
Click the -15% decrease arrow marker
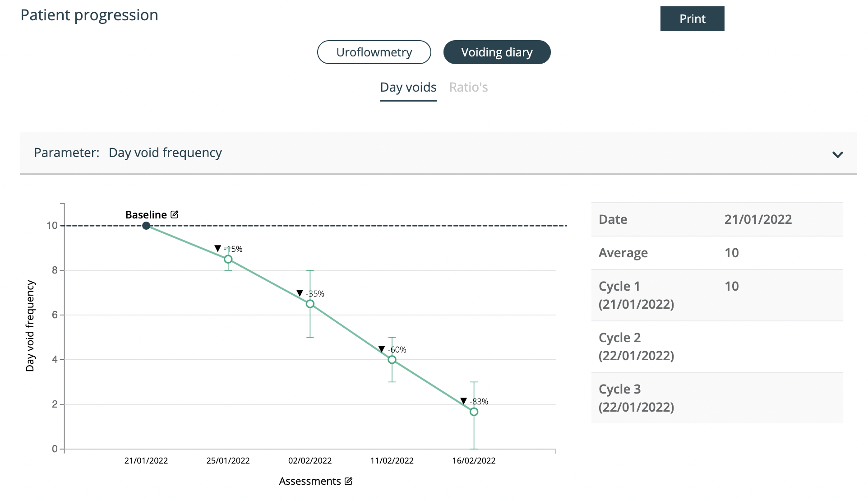[218, 249]
